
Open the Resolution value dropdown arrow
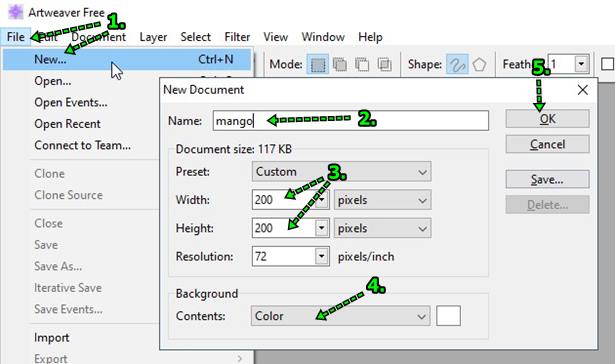(322, 257)
